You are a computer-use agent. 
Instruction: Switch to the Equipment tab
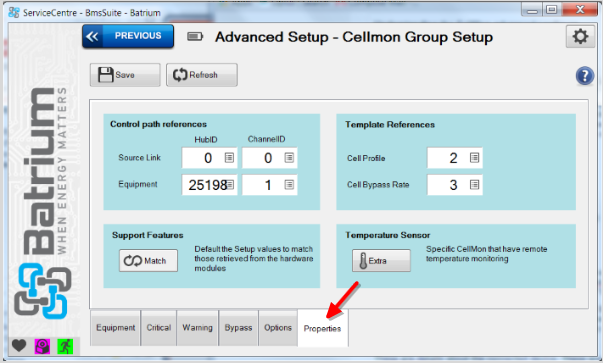click(115, 328)
